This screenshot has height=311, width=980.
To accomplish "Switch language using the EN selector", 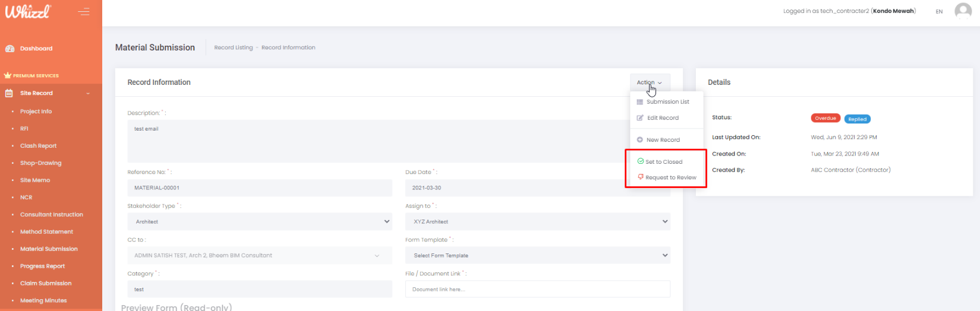I will click(x=939, y=11).
